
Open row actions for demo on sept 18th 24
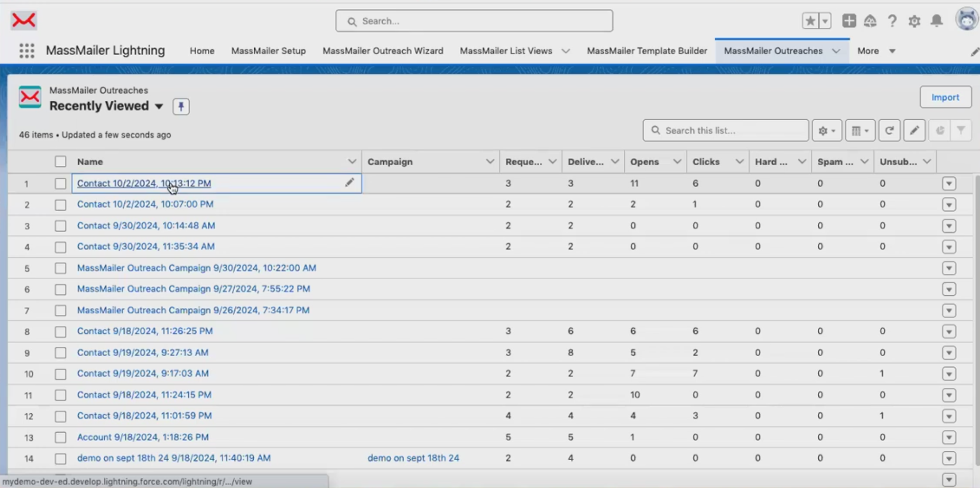[x=949, y=458]
